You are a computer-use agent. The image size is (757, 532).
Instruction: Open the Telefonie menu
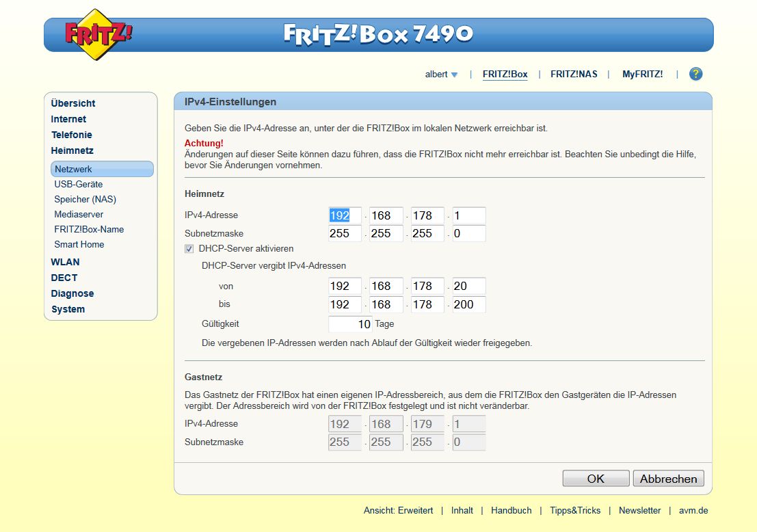pyautogui.click(x=71, y=135)
